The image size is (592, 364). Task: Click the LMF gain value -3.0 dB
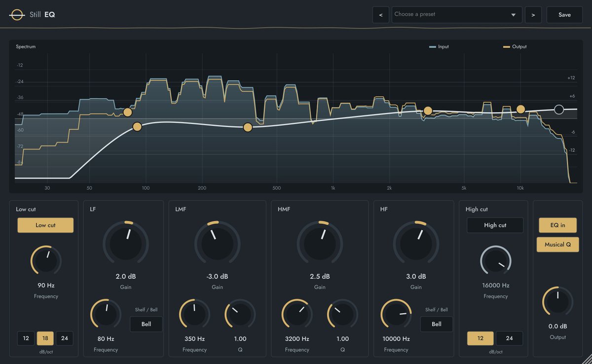point(217,277)
